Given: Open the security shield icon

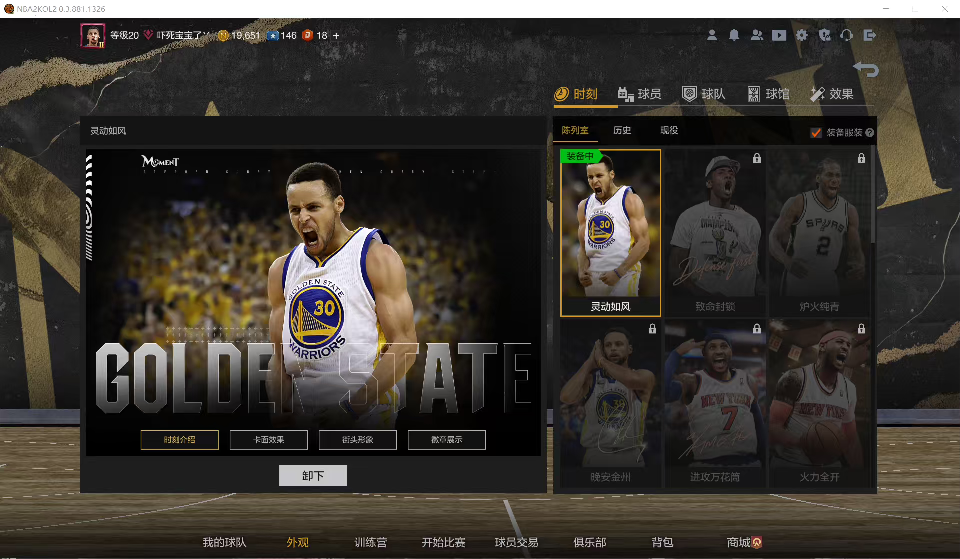Looking at the screenshot, I should point(825,36).
